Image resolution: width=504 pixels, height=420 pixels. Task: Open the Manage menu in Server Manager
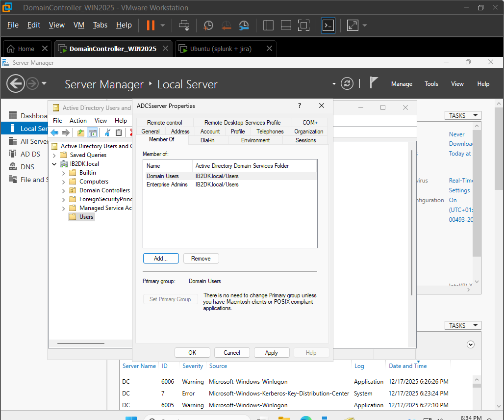pyautogui.click(x=402, y=84)
